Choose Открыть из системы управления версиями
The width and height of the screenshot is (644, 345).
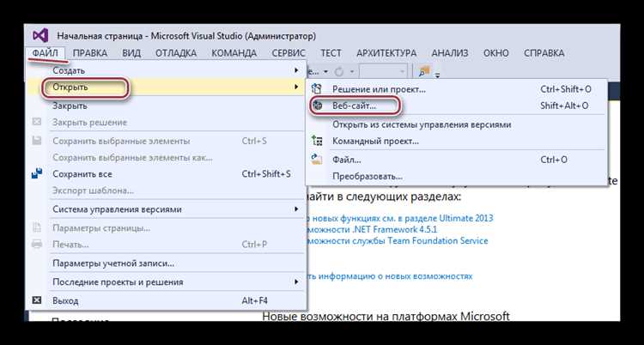(456, 124)
